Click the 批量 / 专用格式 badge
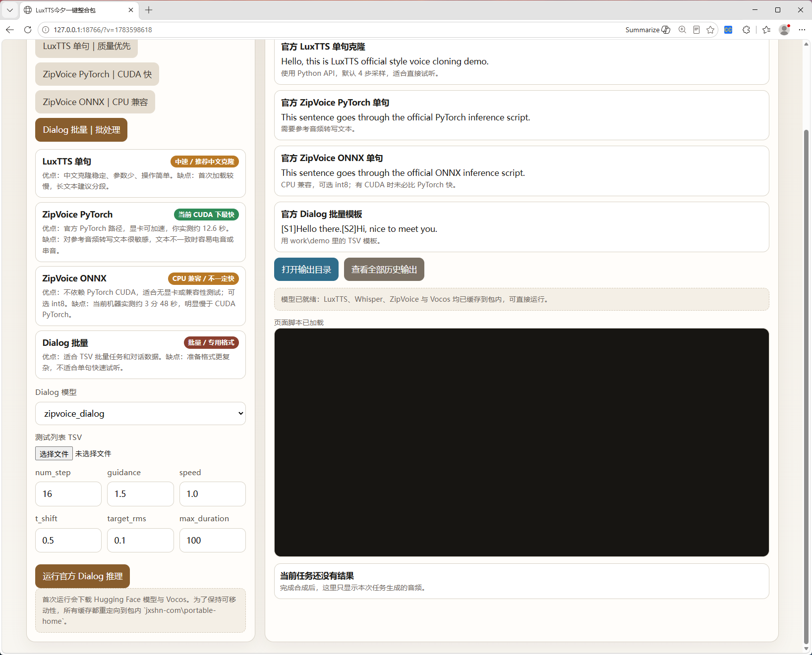Screen dimensions: 812x655 point(211,342)
